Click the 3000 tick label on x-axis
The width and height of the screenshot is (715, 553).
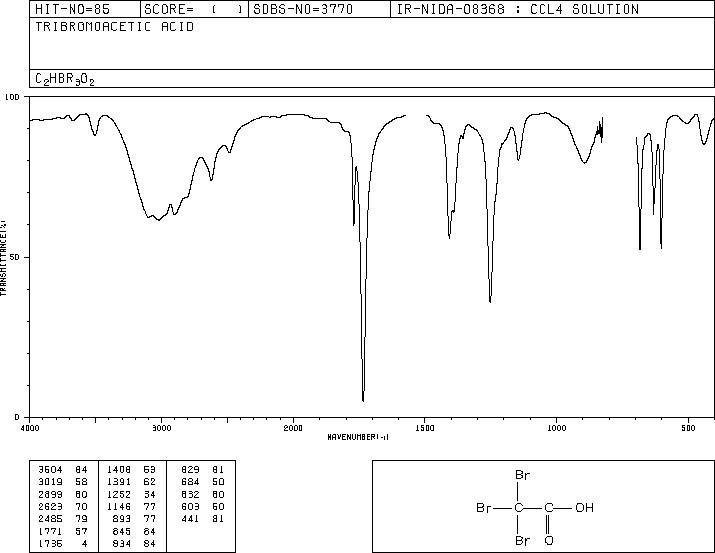161,428
